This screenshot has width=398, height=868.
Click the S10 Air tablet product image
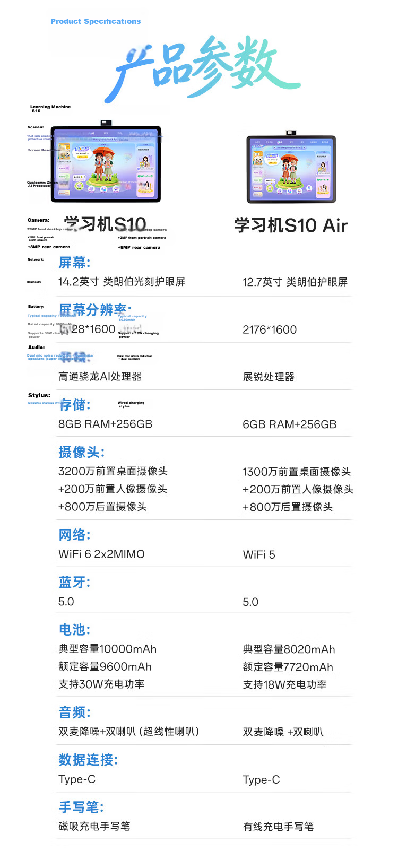(291, 167)
